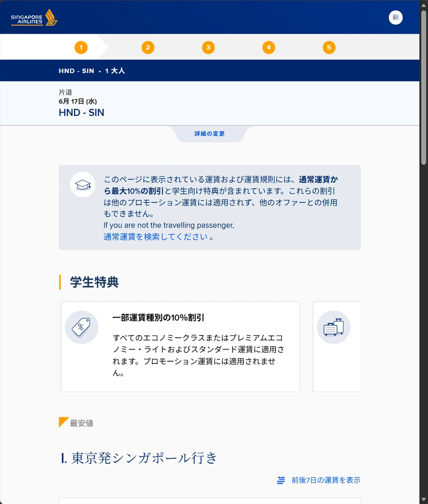Open the user profile avatar

[396, 17]
